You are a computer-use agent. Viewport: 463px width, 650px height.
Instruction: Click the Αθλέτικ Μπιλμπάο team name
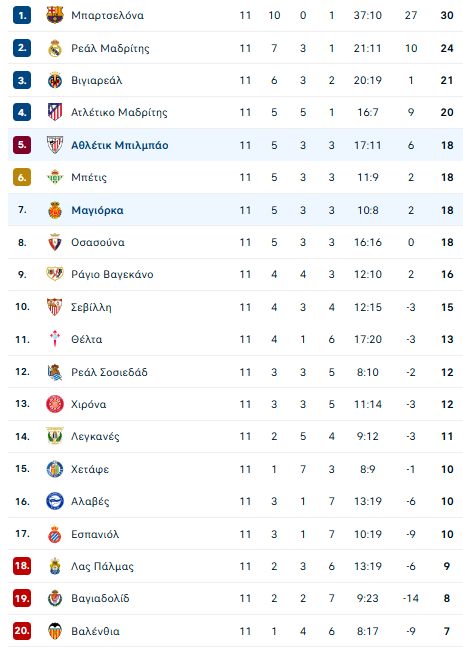pos(120,145)
